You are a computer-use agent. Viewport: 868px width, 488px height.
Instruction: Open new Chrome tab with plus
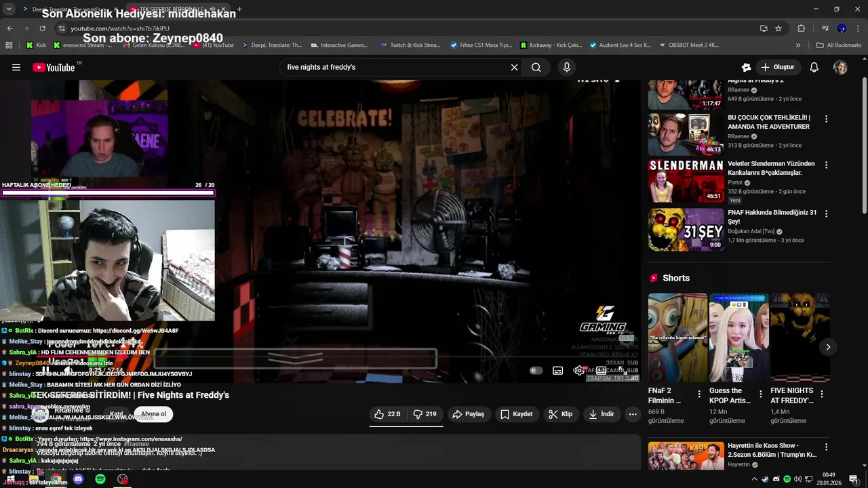point(239,9)
